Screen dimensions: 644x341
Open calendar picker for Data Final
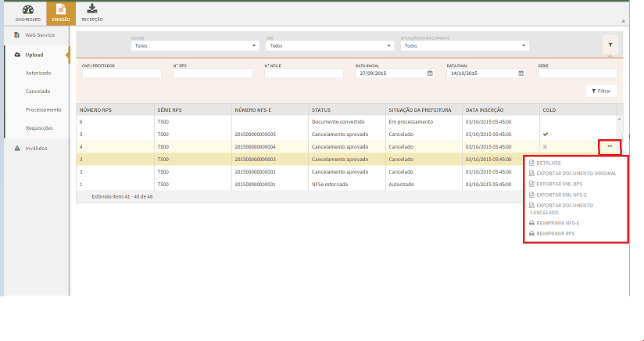pyautogui.click(x=521, y=74)
